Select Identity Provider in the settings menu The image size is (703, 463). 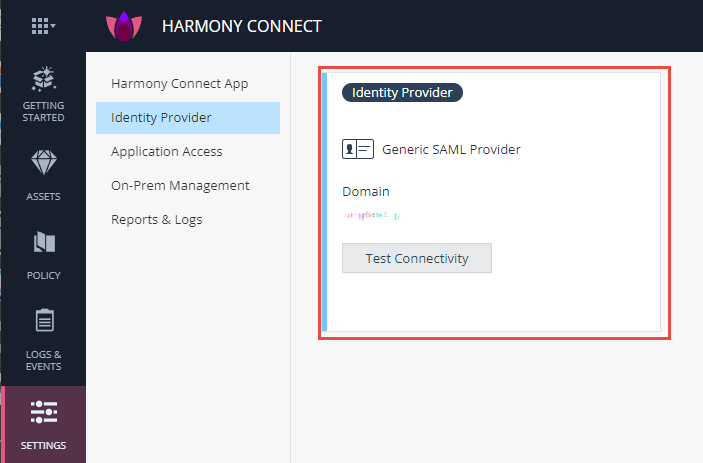tap(161, 117)
